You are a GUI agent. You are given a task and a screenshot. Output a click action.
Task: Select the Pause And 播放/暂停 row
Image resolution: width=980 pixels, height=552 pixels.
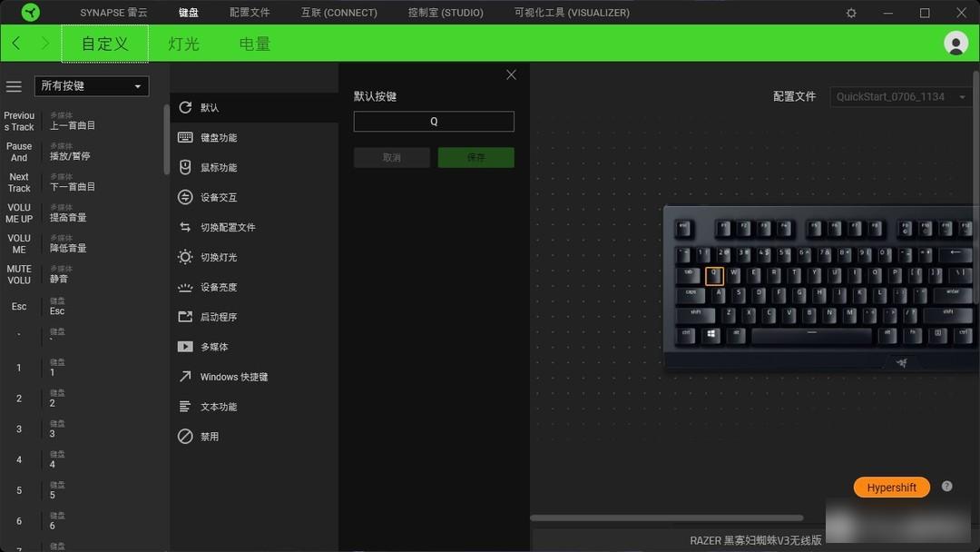pos(83,152)
